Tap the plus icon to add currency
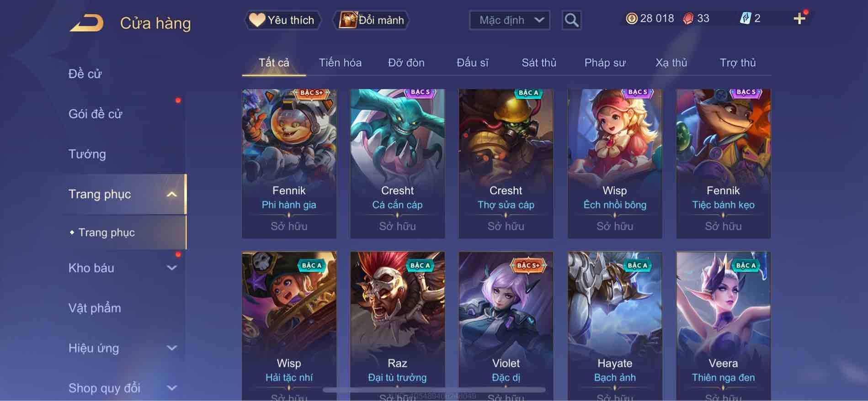This screenshot has width=868, height=401. [799, 19]
